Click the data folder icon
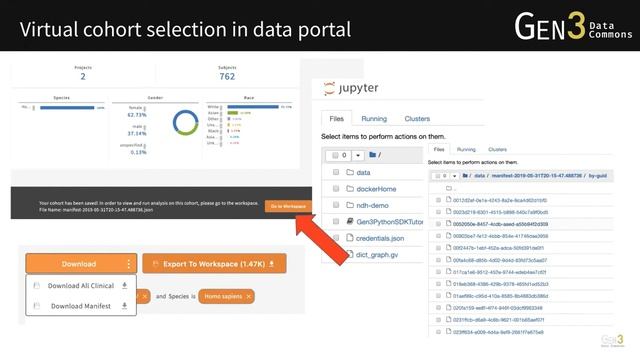 [x=350, y=172]
